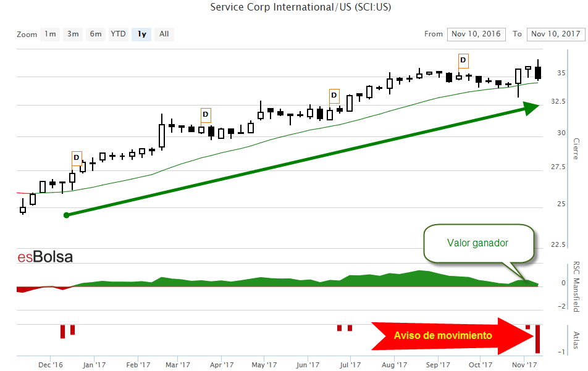Image resolution: width=588 pixels, height=371 pixels.
Task: Open the D dividend marker before April 2017
Action: (x=206, y=115)
